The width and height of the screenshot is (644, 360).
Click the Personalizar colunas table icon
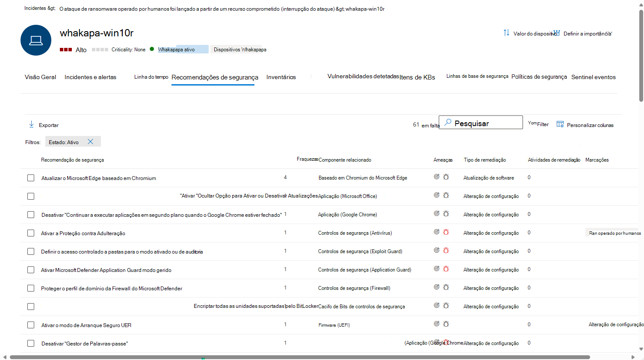tap(560, 124)
